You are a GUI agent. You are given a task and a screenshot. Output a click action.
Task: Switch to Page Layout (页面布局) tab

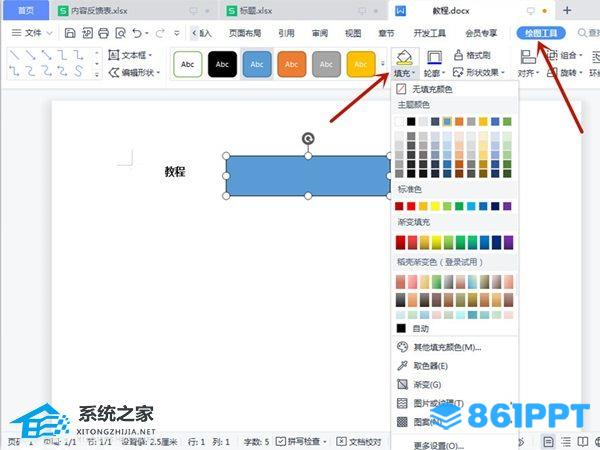[247, 33]
